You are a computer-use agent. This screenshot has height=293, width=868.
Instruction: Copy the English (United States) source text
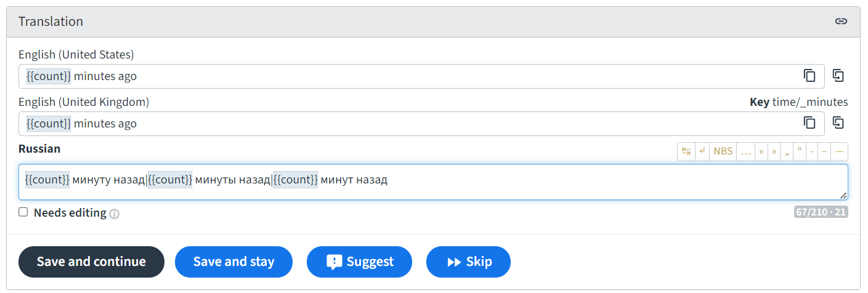(x=809, y=76)
